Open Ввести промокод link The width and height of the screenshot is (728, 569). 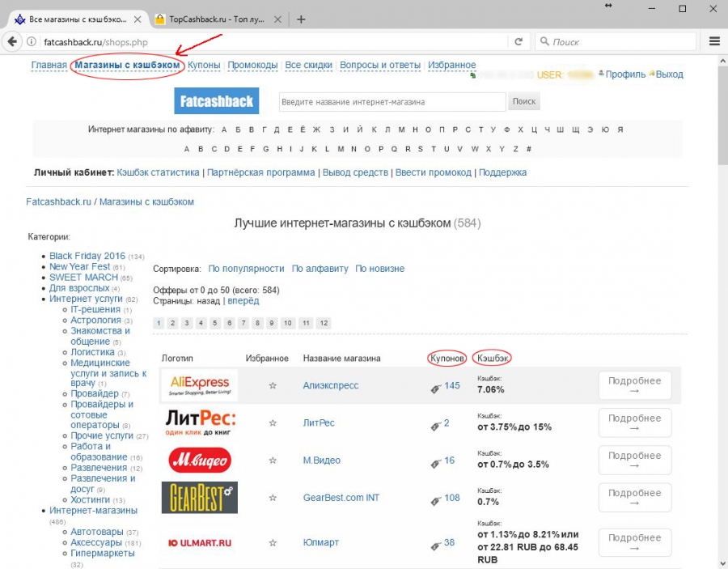434,172
